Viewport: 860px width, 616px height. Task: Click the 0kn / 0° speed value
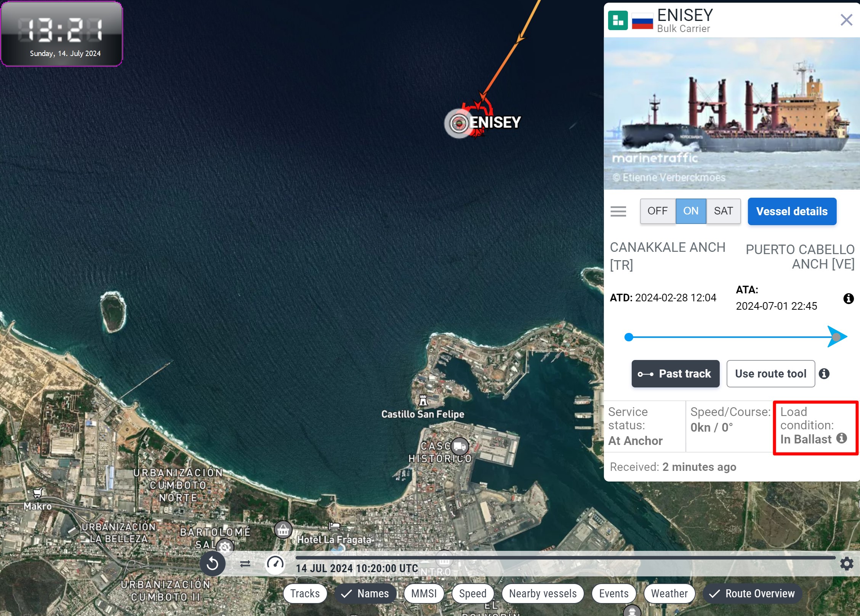pos(711,427)
